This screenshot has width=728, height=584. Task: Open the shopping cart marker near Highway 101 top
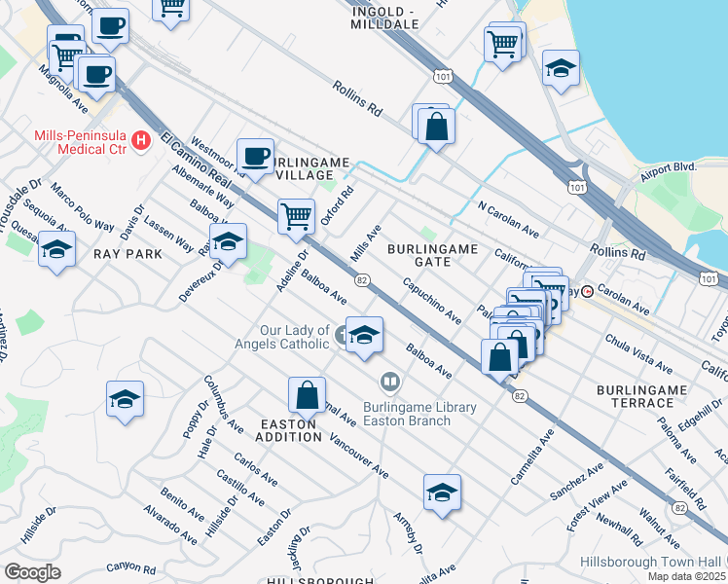point(502,45)
